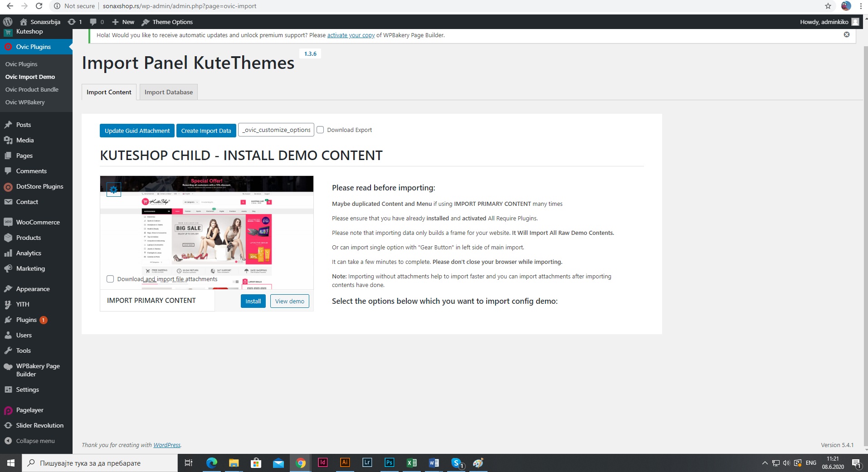Tick the Download Export checkbox

[320, 130]
